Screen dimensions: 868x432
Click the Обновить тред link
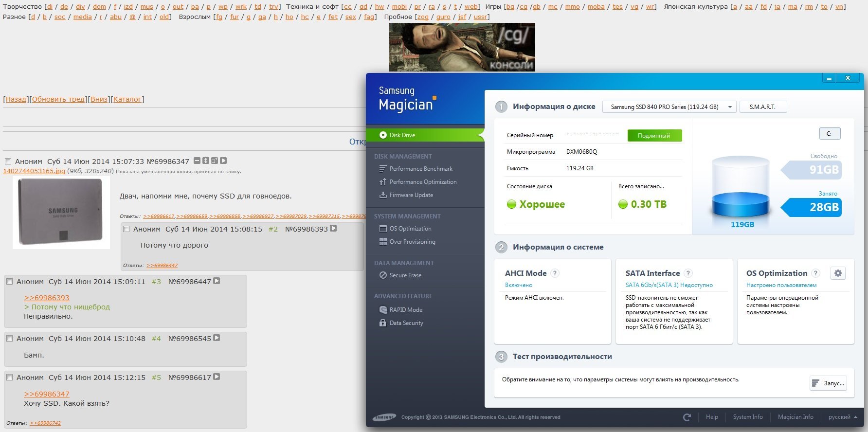(58, 99)
